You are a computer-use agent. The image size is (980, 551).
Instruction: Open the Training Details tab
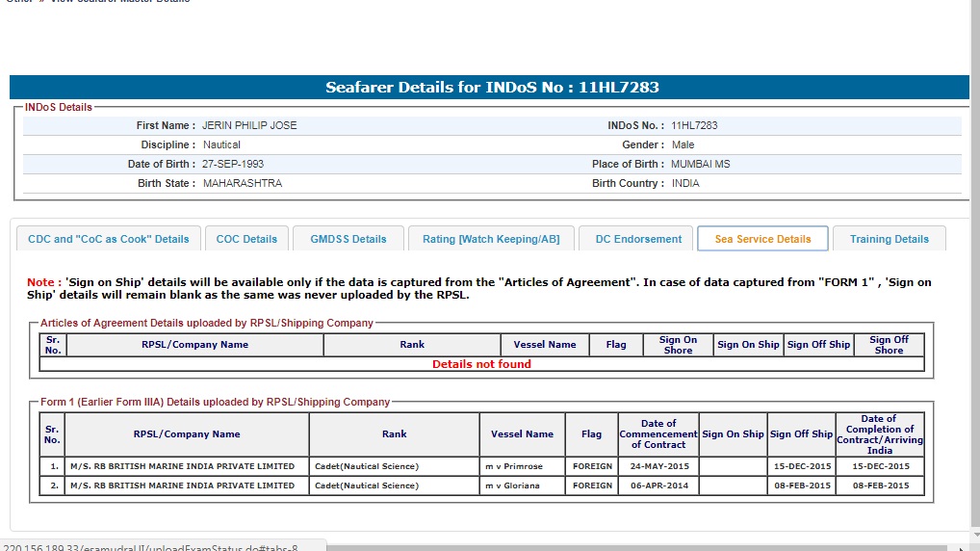pos(889,239)
